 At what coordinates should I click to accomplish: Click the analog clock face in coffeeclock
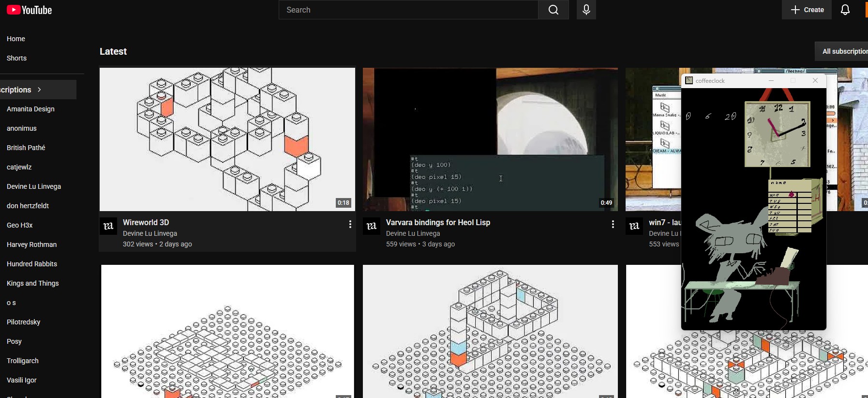[778, 134]
